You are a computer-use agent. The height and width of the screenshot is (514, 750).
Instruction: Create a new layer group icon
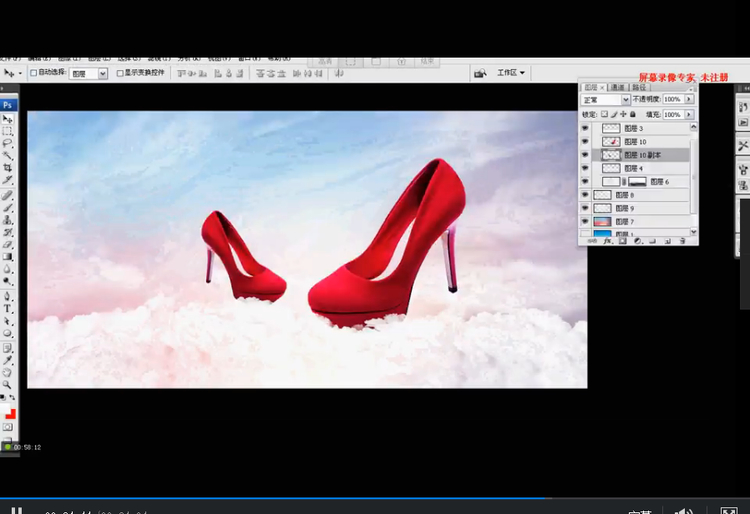coord(652,241)
